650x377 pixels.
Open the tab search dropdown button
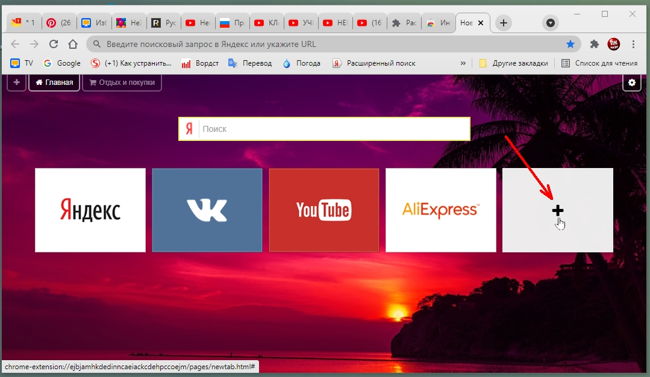click(551, 23)
